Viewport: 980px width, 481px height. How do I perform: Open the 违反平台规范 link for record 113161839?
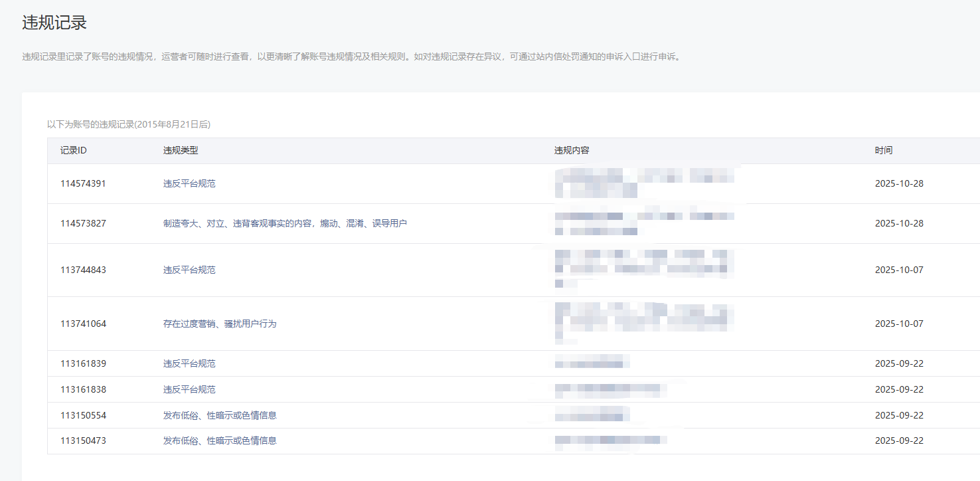[x=189, y=363]
